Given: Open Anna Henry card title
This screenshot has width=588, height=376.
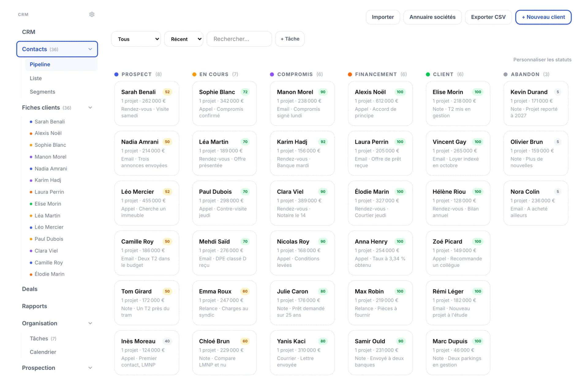Looking at the screenshot, I should [371, 241].
